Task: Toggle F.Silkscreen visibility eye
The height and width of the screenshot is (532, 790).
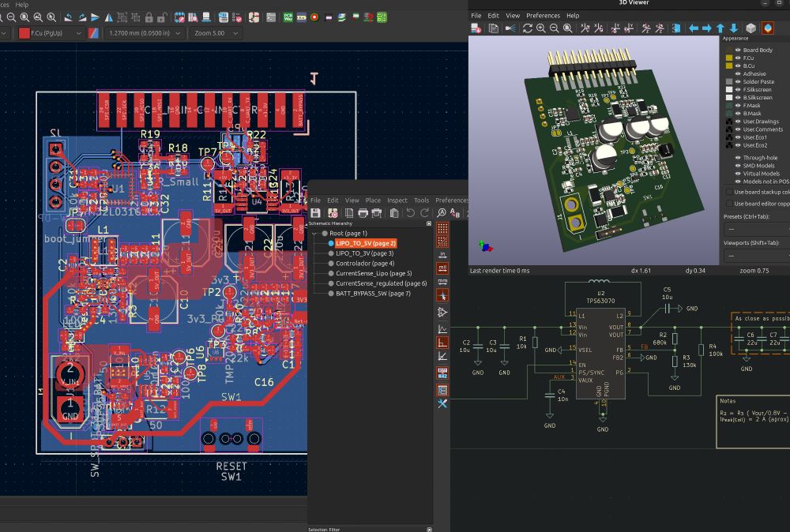Action: coord(738,90)
